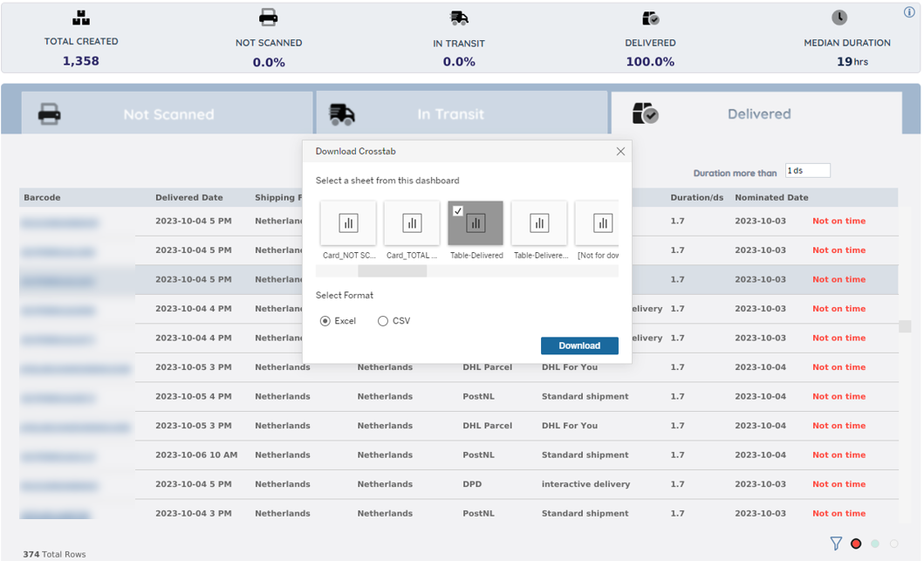Click the green dot below the table
Viewport: 924px width, 561px height.
(875, 544)
